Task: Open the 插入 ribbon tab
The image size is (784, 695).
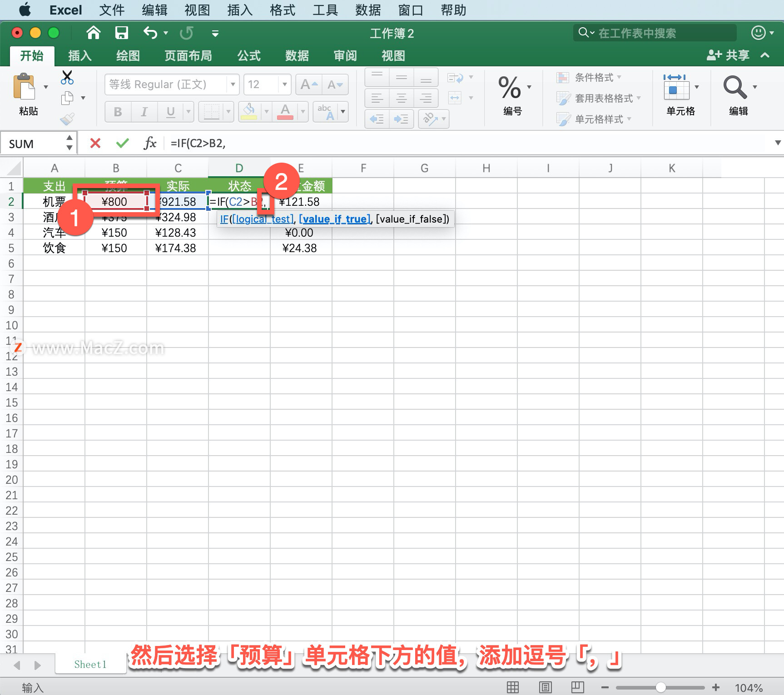Action: click(x=80, y=56)
